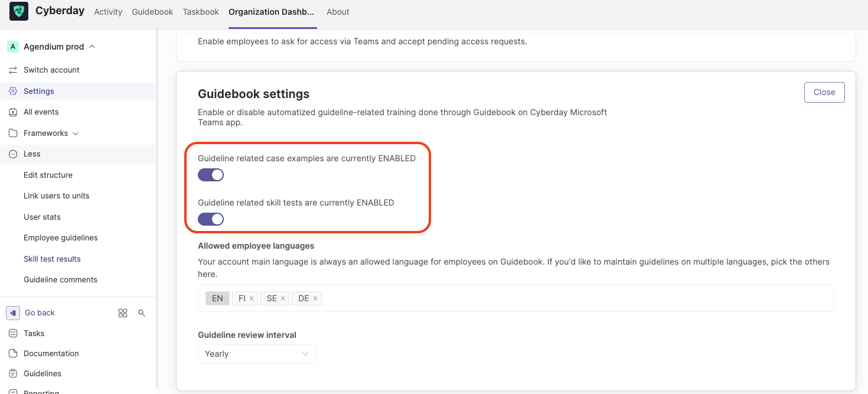This screenshot has width=868, height=394.
Task: Click the Cyberday shield logo icon
Action: click(x=19, y=11)
